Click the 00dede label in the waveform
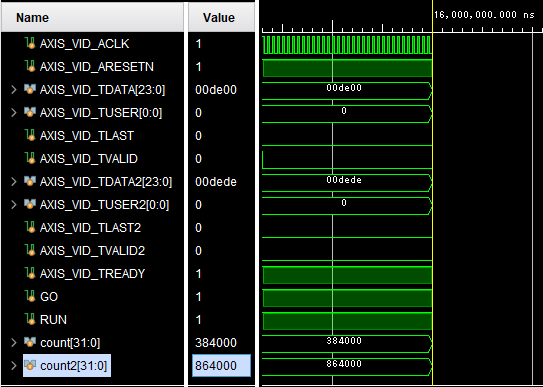Screen dimensions: 543x387 click(x=344, y=180)
